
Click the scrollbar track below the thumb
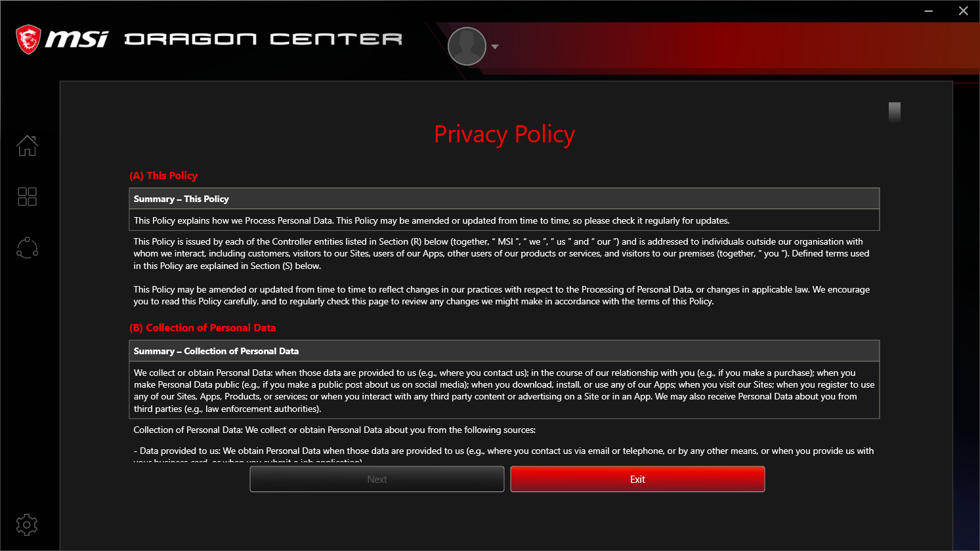coord(895,289)
